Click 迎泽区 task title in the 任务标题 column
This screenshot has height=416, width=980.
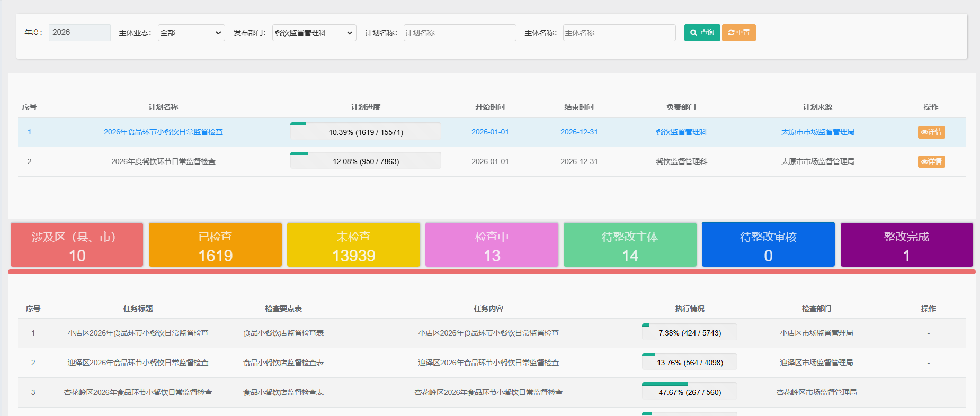138,363
